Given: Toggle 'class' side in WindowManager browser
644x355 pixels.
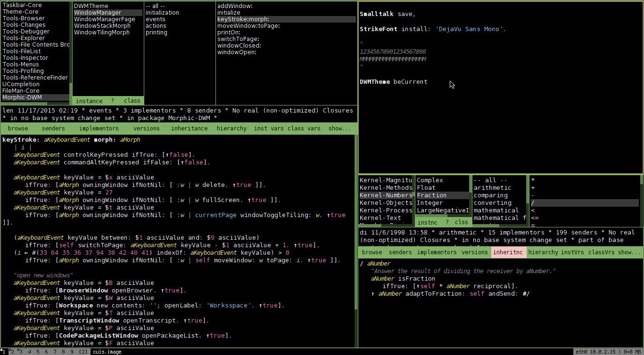Looking at the screenshot, I should click(132, 101).
